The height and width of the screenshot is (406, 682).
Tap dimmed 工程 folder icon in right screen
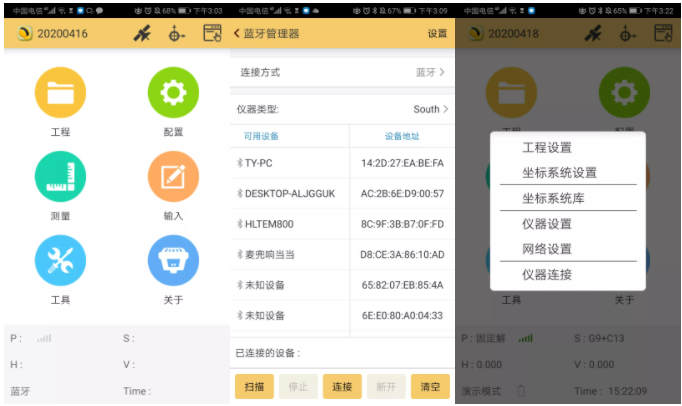point(512,92)
